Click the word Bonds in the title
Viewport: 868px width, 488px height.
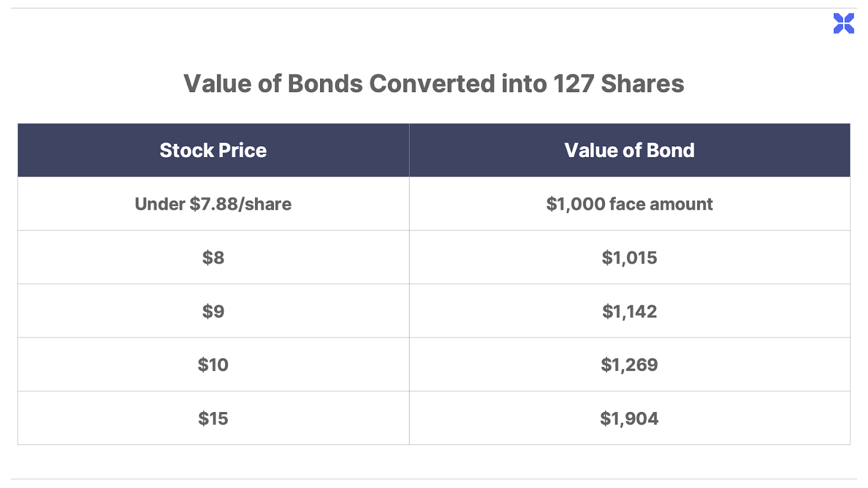[324, 84]
